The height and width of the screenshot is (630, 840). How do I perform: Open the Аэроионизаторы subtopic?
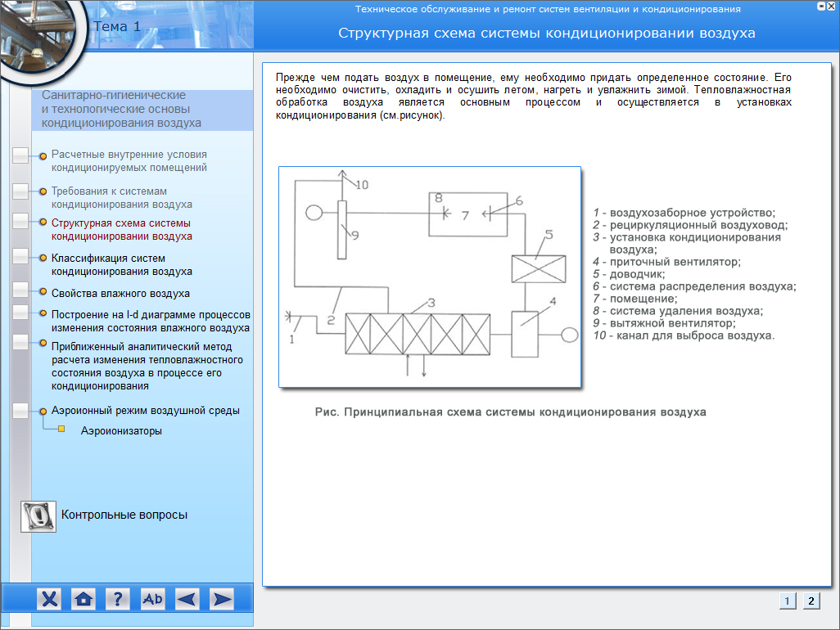[x=121, y=430]
